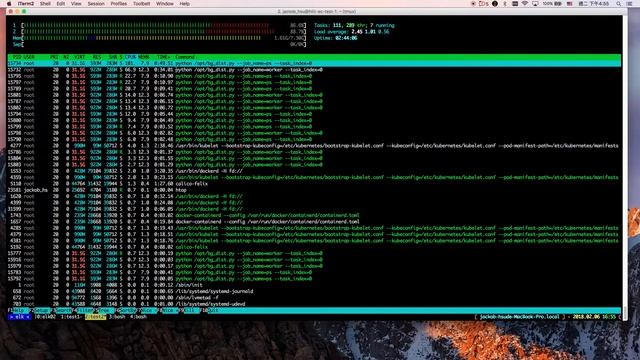Sort by TIME+ column header
The width and height of the screenshot is (640, 360).
pos(164,57)
